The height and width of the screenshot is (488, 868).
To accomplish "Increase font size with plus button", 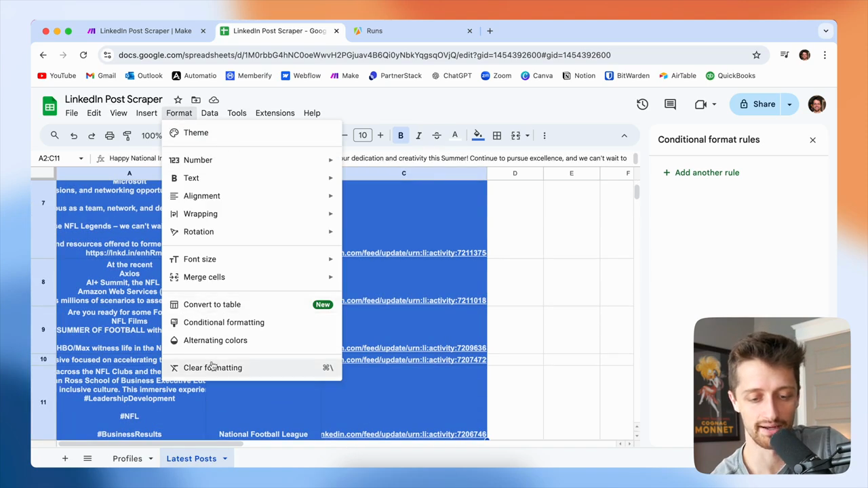I will 380,136.
